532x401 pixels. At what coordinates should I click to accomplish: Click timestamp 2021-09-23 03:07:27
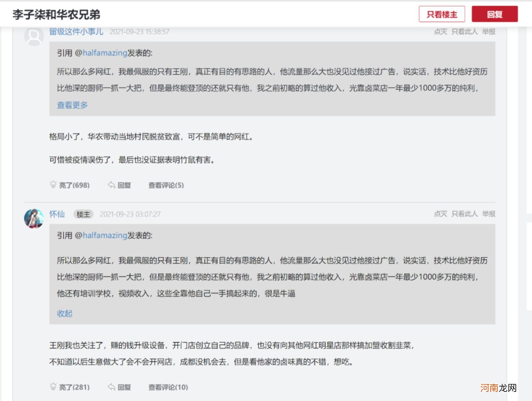click(130, 214)
